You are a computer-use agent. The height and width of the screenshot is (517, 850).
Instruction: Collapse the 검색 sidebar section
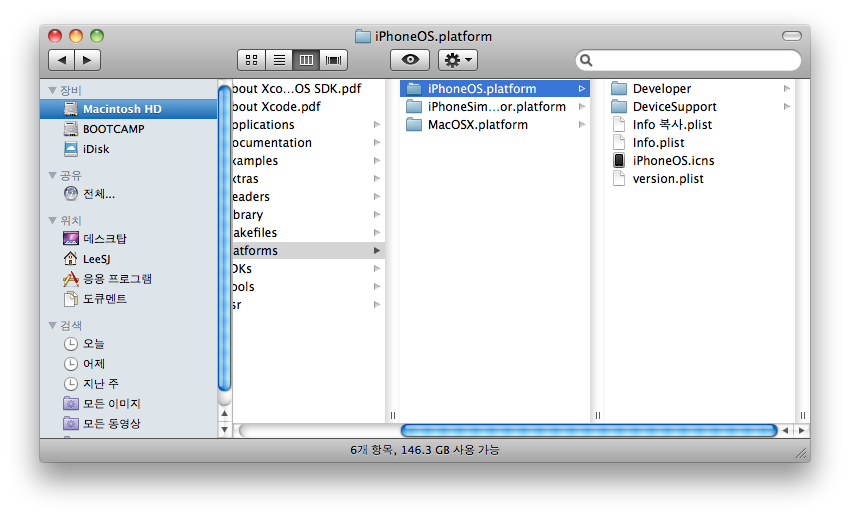(x=53, y=325)
